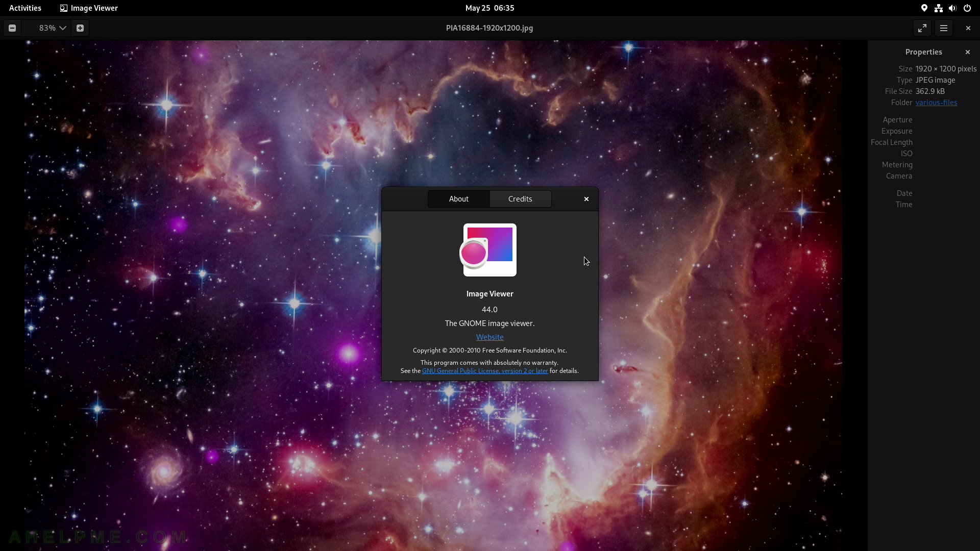Screen dimensions: 980x551
Task: Open the GNU General Public License link
Action: (485, 371)
